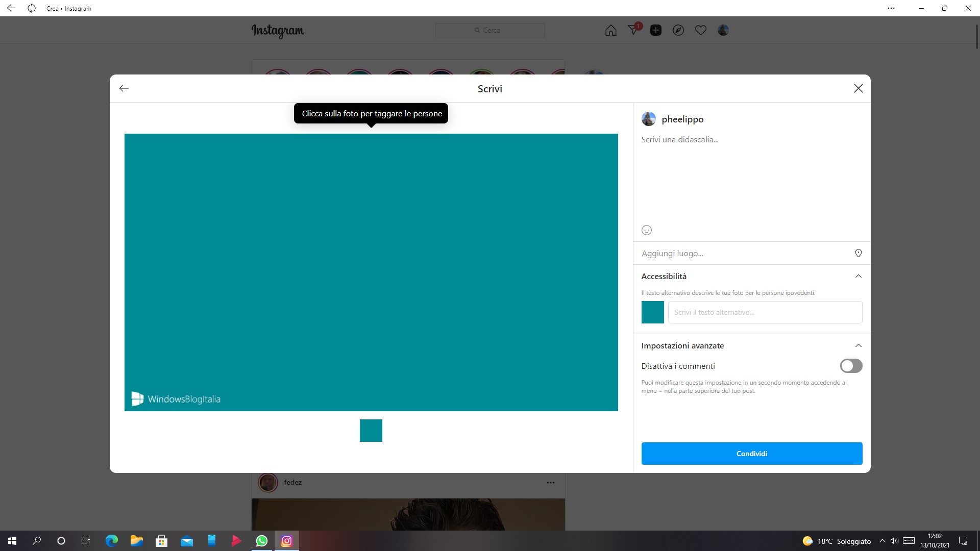The image size is (980, 551).
Task: Click the volume icon in the system tray
Action: 894,541
